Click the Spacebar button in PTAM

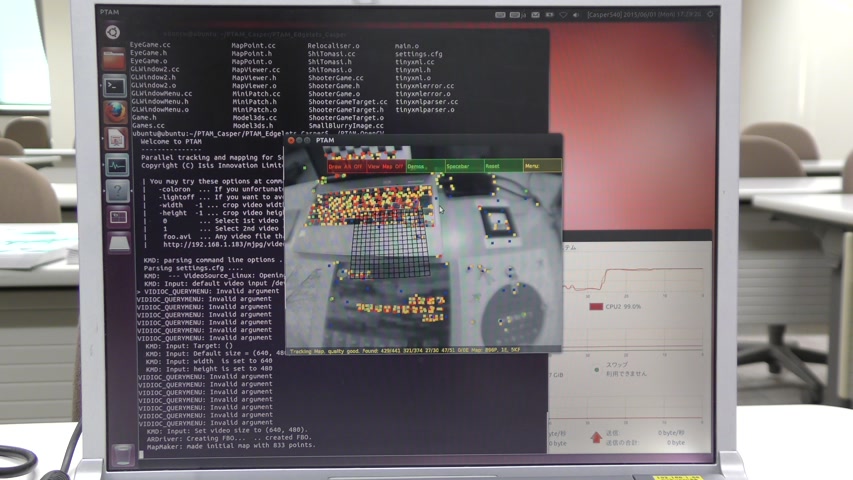[x=464, y=166]
